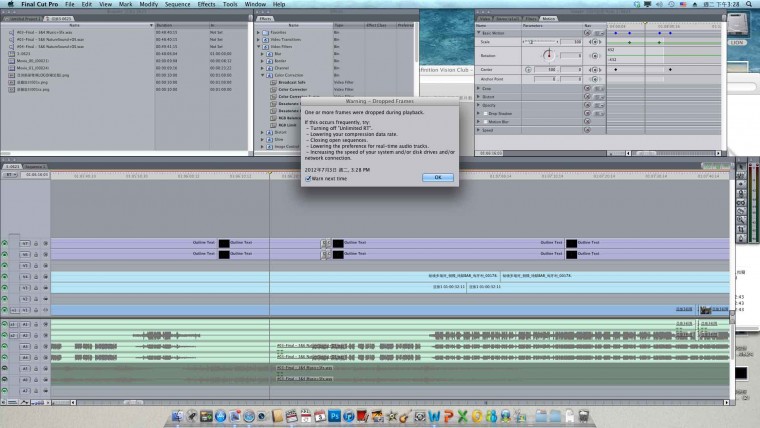Collapse the Basic Motion section
Image resolution: width=760 pixels, height=428 pixels.
coord(479,33)
